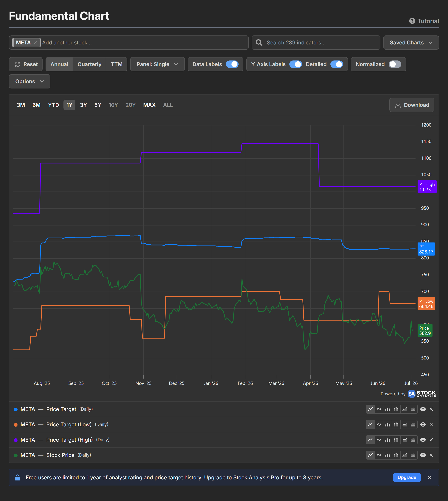Focus the Search 289 indicators field
448x501 pixels.
(316, 43)
